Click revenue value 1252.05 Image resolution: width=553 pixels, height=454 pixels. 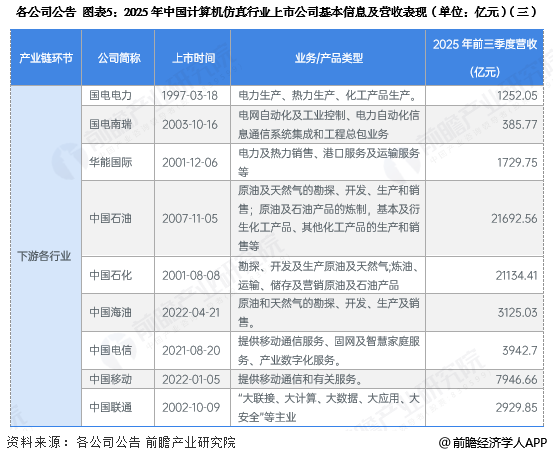(x=517, y=96)
